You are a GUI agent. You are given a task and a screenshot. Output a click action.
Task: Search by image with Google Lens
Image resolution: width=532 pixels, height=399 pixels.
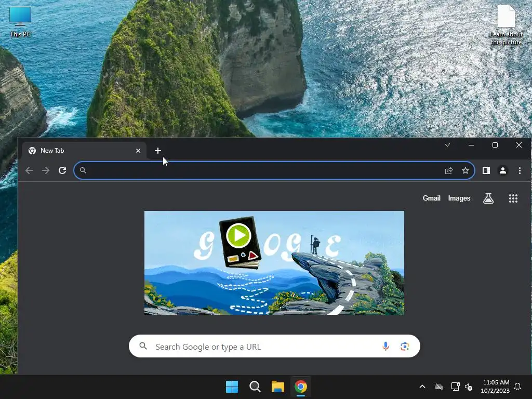404,347
